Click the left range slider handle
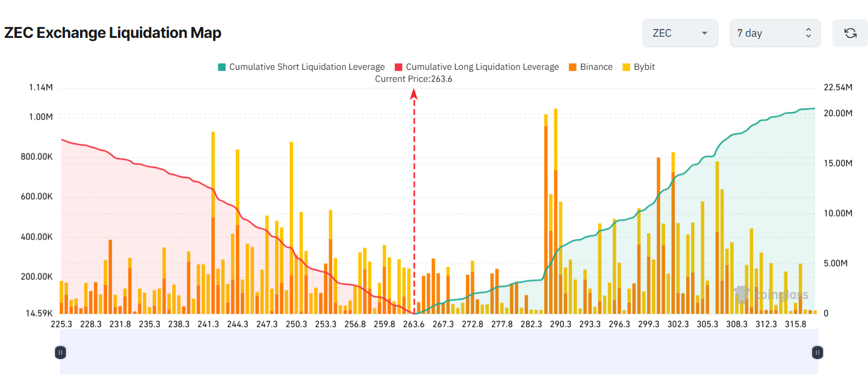The width and height of the screenshot is (868, 385). 60,352
